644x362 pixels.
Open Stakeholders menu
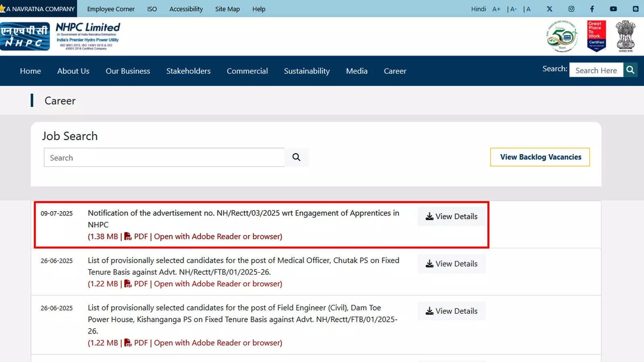[188, 71]
